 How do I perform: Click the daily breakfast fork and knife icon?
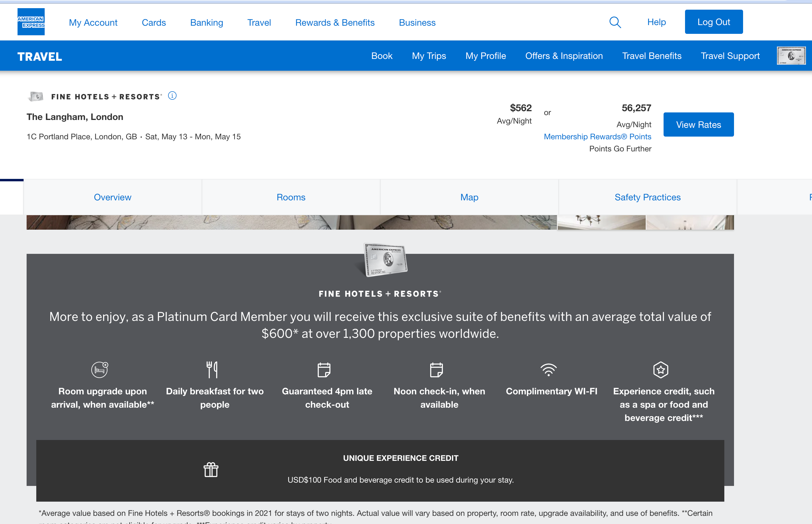[x=212, y=370]
